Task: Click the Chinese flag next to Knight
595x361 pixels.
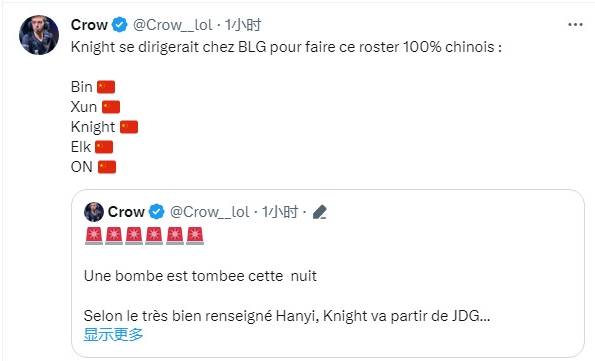Action: tap(129, 127)
